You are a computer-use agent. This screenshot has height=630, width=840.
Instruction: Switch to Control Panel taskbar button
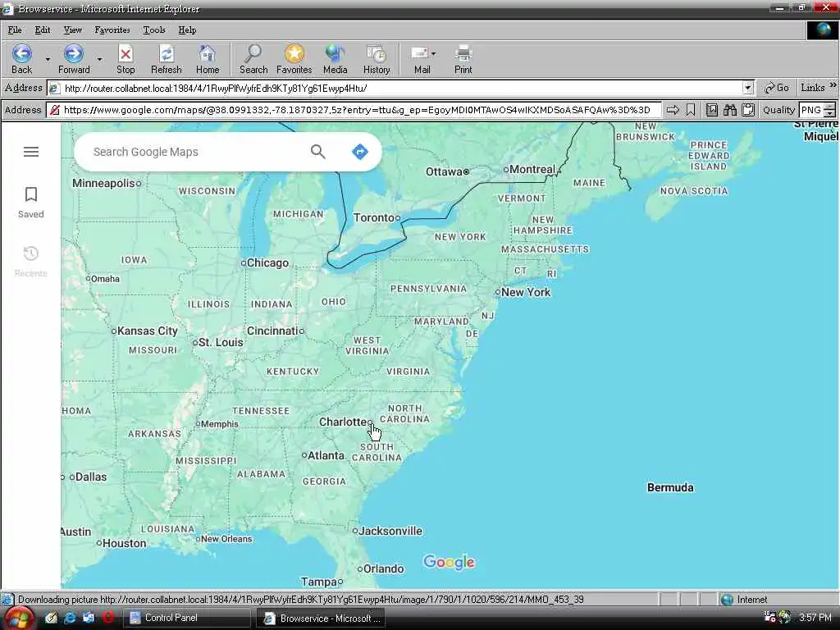pos(187,618)
